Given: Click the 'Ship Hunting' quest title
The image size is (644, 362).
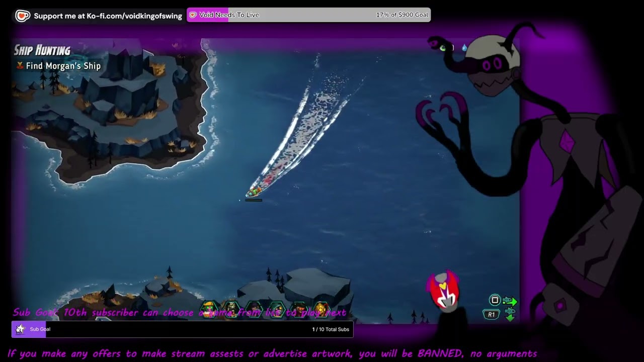Looking at the screenshot, I should (x=42, y=50).
